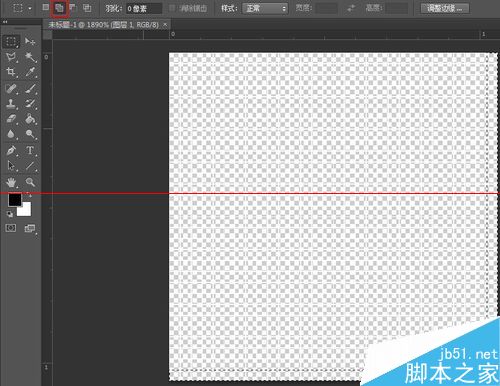Select the Rectangular Marquee tool
The height and width of the screenshot is (386, 500).
11,42
